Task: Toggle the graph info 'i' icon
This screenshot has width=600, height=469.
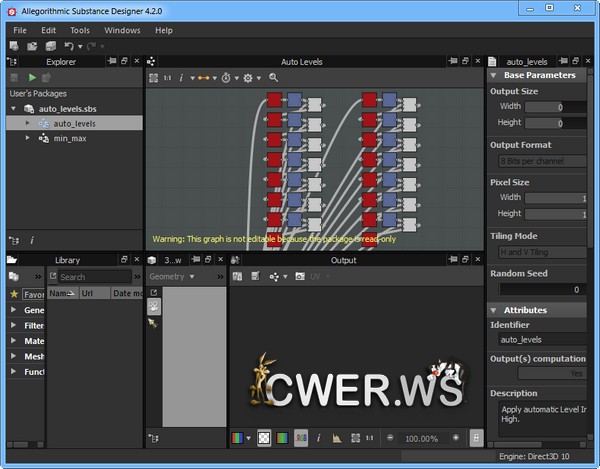Action: pos(181,78)
